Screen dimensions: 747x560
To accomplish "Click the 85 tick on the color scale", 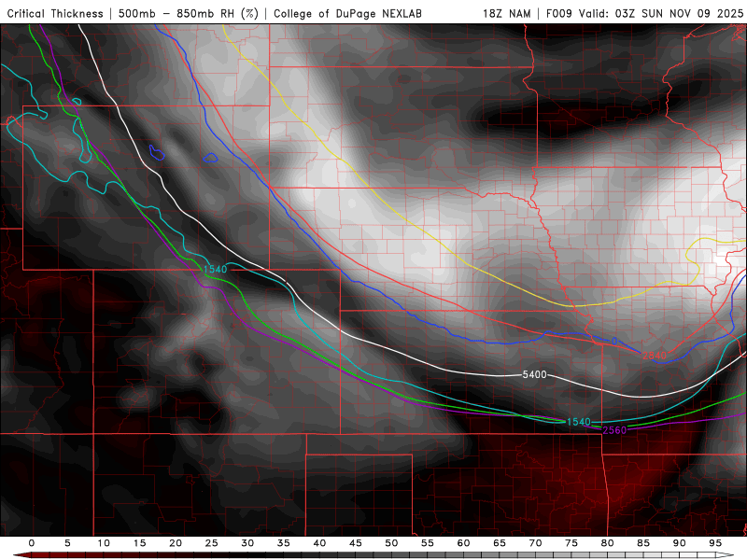I will click(643, 543).
